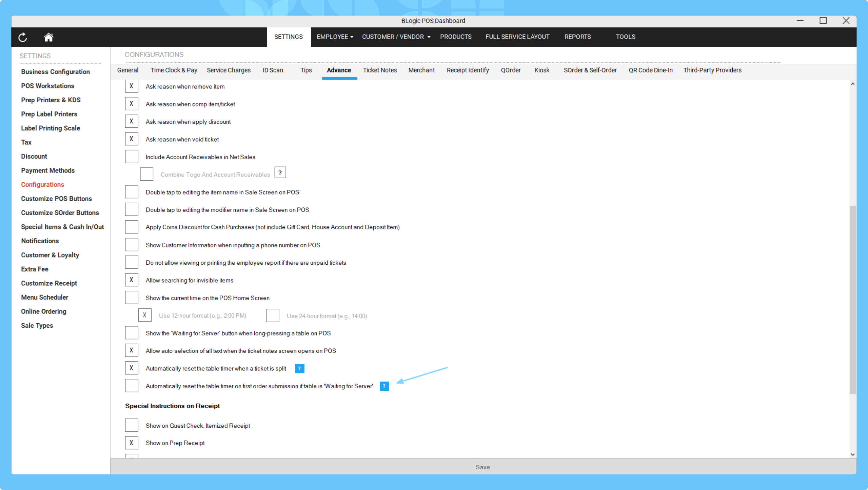Uncheck Show on Prep Receipt
The image size is (868, 490).
point(132,443)
